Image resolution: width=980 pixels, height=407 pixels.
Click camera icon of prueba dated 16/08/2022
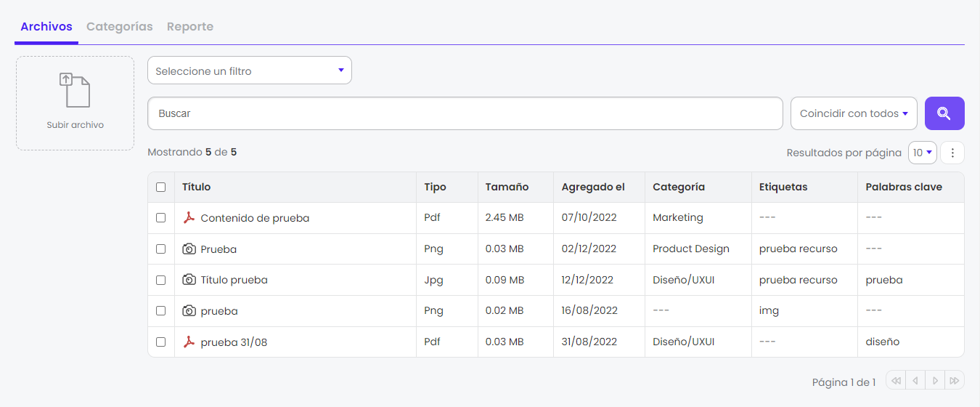coord(189,311)
